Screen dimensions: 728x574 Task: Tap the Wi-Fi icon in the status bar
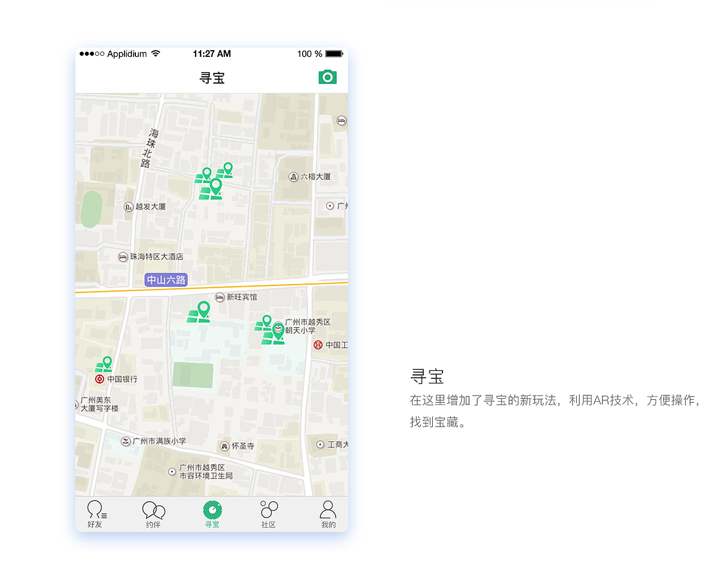click(155, 53)
